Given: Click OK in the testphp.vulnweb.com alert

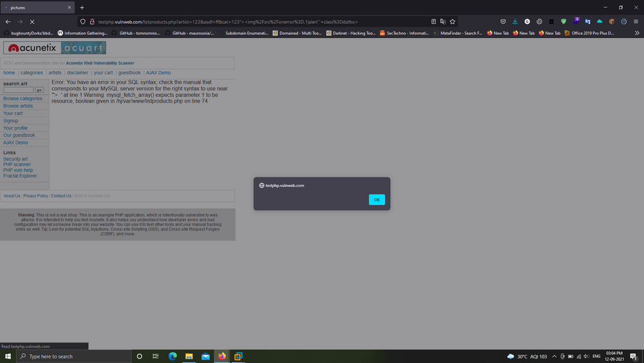Looking at the screenshot, I should [x=377, y=200].
